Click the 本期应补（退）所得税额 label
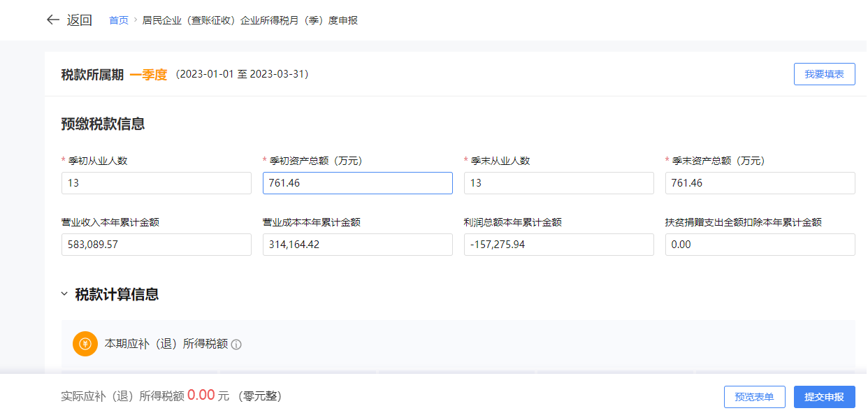Viewport: 868px width, 413px height. coord(166,344)
